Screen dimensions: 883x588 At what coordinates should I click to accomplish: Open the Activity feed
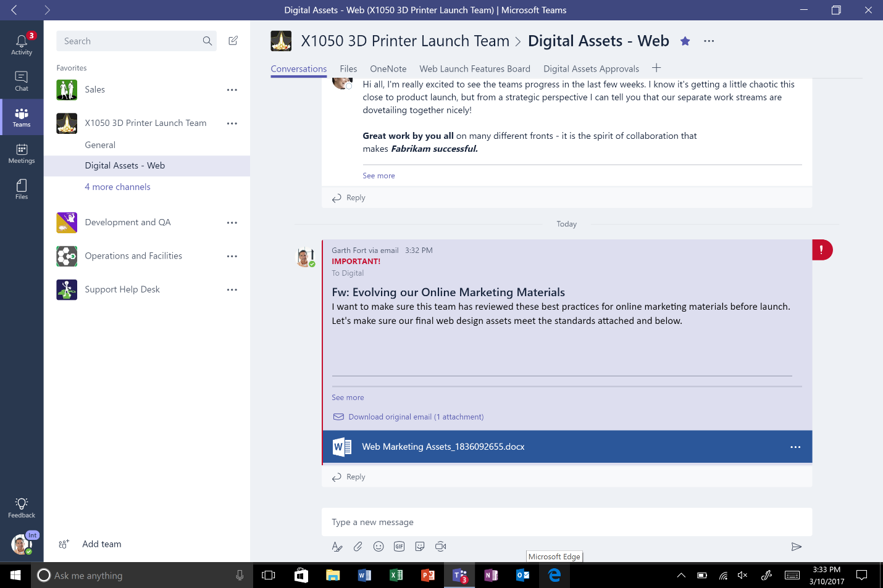tap(22, 43)
